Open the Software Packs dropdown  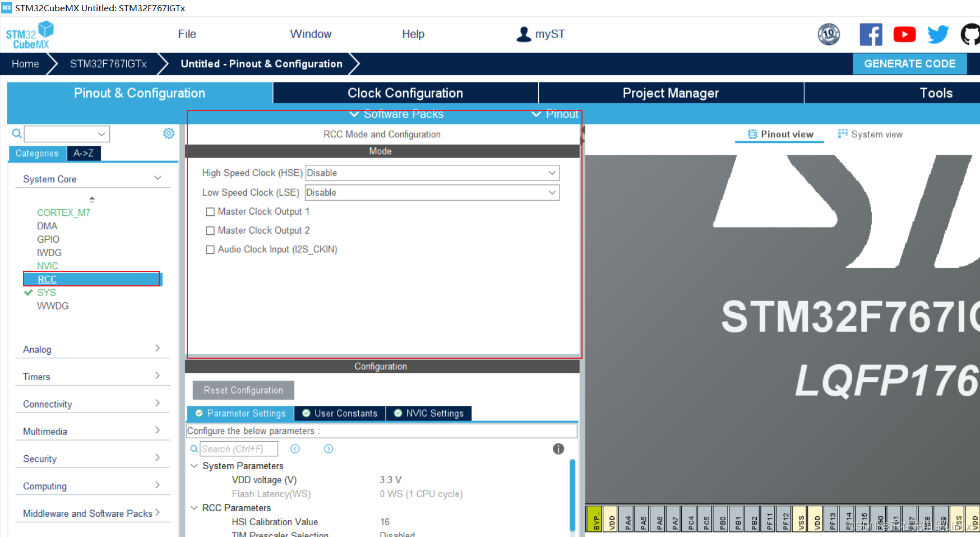[x=396, y=114]
